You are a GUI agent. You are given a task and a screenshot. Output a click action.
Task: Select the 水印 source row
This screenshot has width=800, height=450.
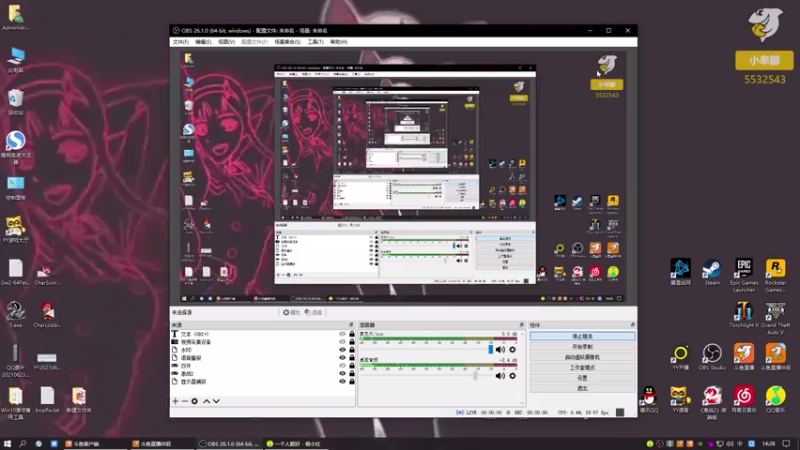(x=263, y=350)
